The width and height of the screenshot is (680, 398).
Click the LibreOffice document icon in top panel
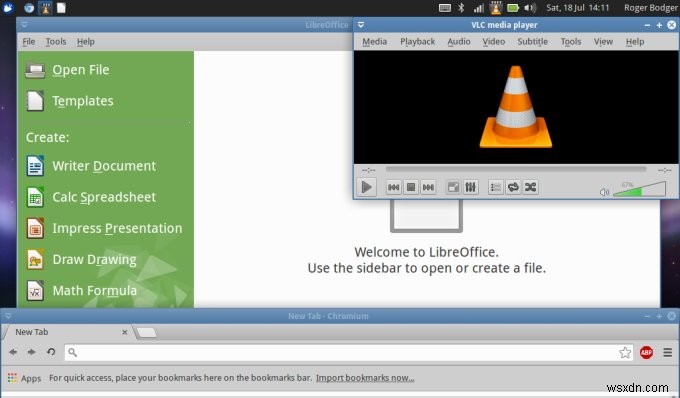[x=61, y=8]
